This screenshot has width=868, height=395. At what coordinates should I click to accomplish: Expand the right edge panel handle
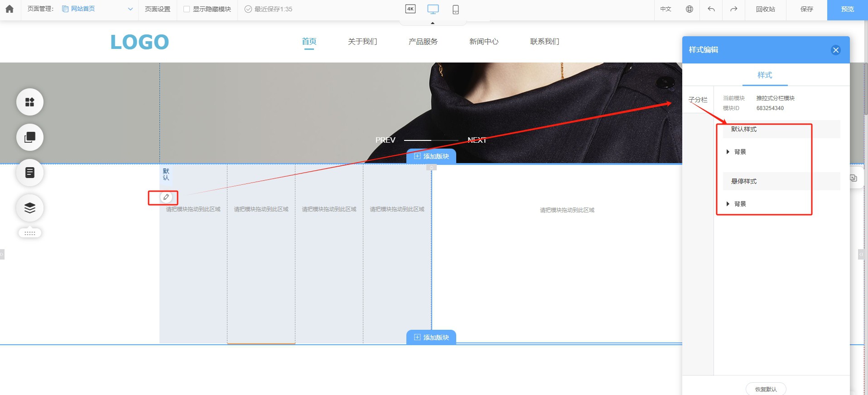861,255
